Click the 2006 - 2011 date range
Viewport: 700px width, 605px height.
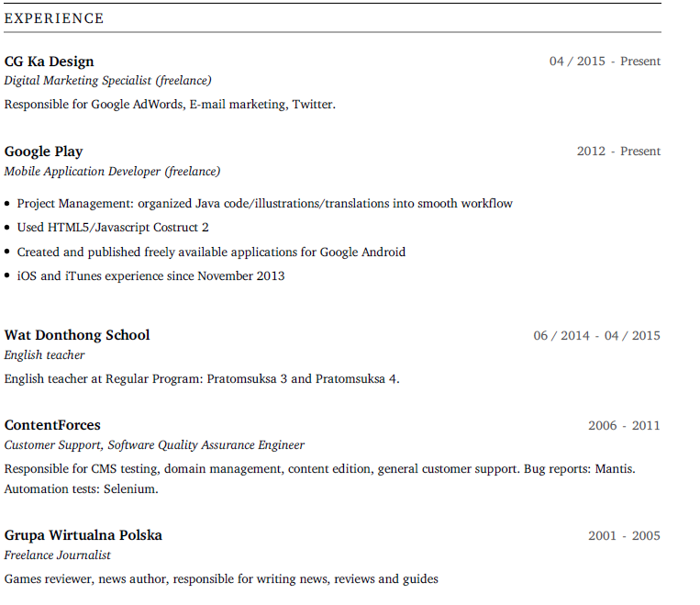point(624,426)
